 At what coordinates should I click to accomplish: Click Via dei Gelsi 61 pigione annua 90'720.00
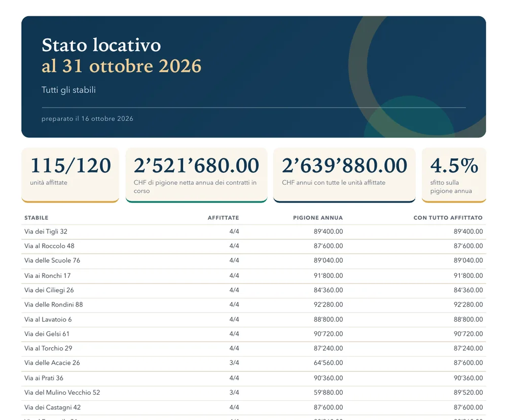[328, 334]
